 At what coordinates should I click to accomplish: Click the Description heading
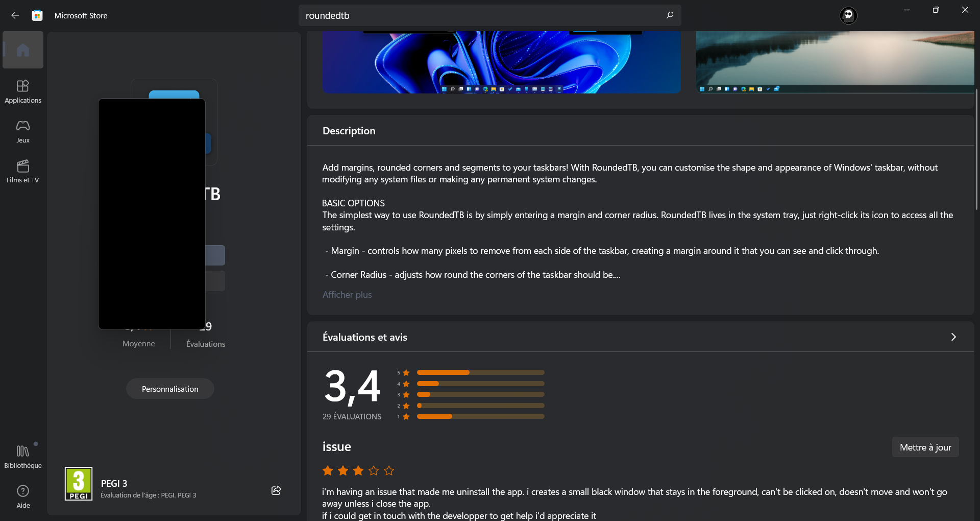pos(349,131)
